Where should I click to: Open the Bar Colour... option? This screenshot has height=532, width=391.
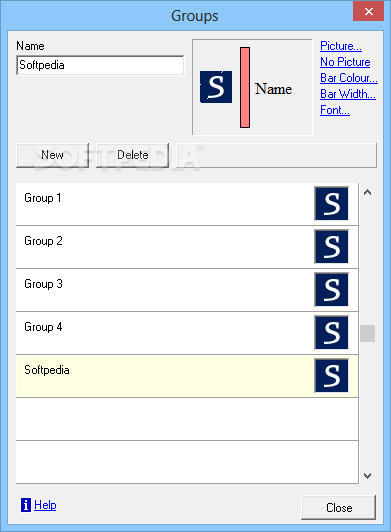(x=349, y=78)
